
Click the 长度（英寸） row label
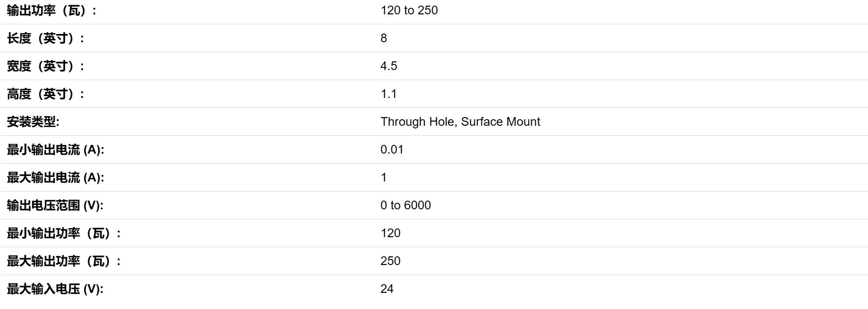coord(46,38)
